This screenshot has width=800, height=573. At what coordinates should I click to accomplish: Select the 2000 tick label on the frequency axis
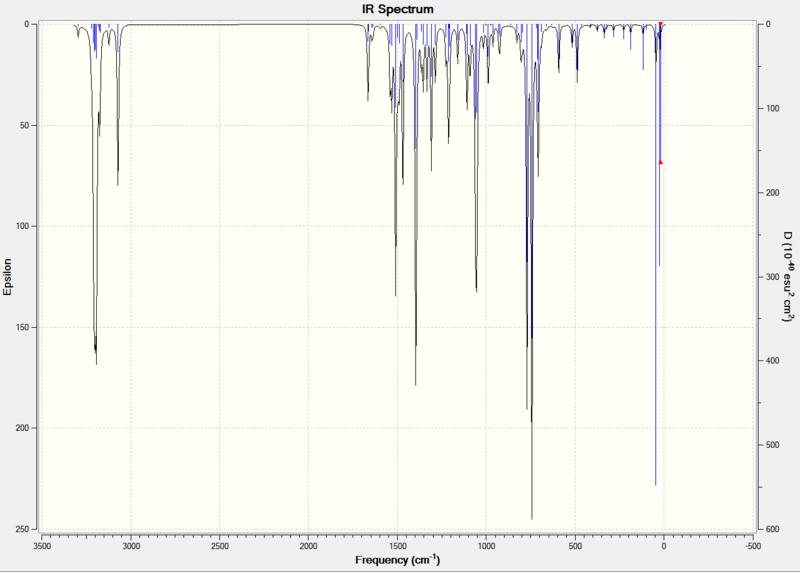click(309, 546)
